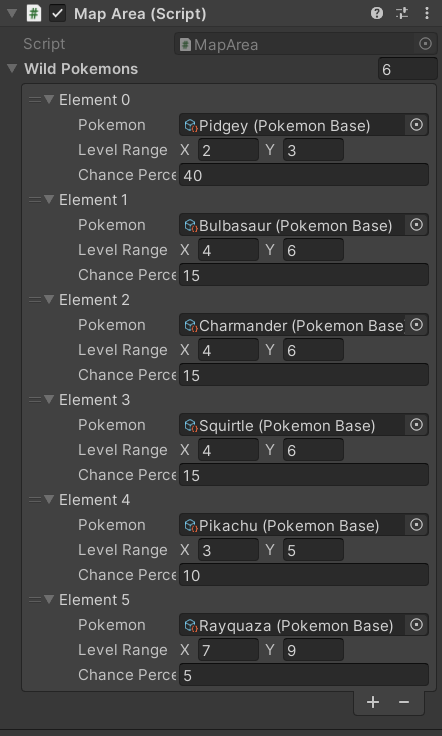The height and width of the screenshot is (736, 442).
Task: Select the Element 3 list item label
Action: tap(94, 400)
